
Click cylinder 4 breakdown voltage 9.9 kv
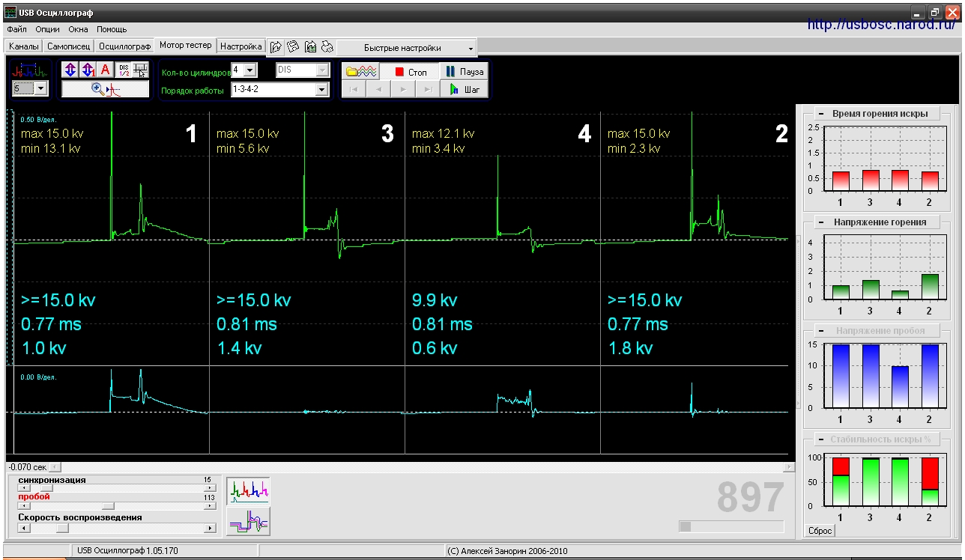coord(435,301)
